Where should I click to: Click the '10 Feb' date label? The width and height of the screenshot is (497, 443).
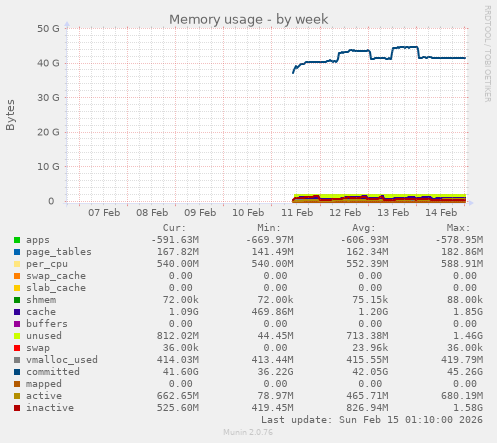248,213
